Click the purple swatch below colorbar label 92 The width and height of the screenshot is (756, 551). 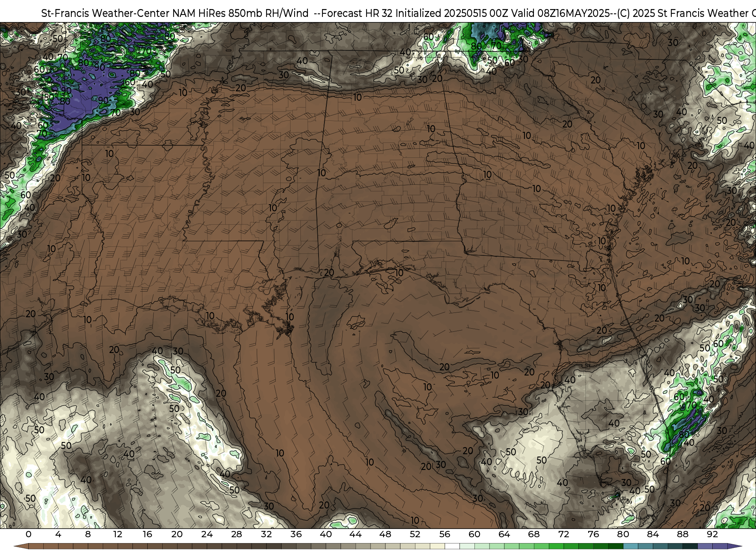720,546
